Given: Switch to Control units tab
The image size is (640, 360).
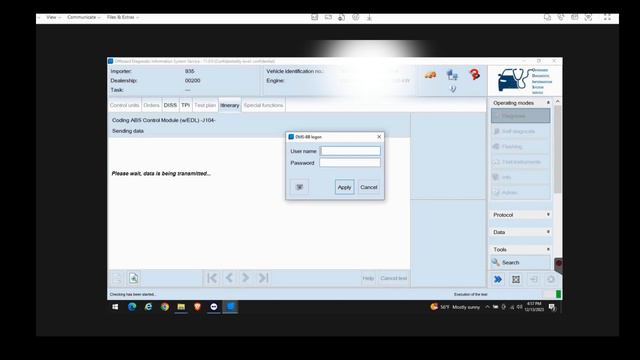Looking at the screenshot, I should (x=124, y=105).
